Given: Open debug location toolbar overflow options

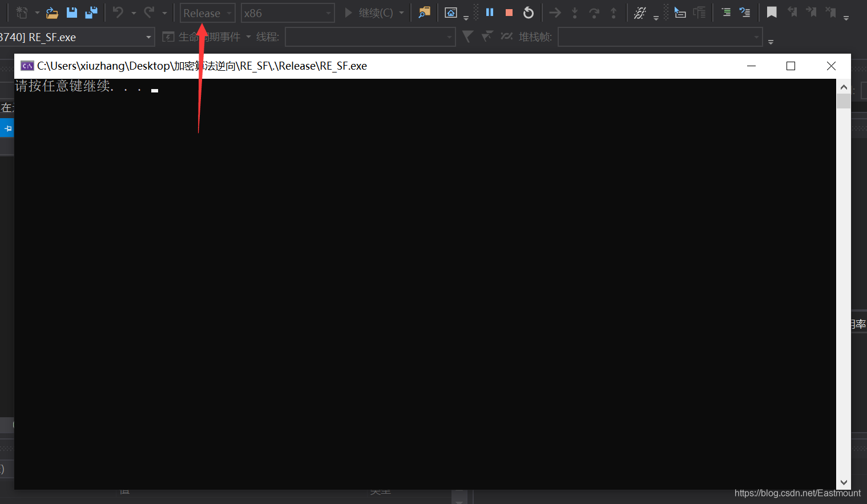Looking at the screenshot, I should tap(771, 41).
